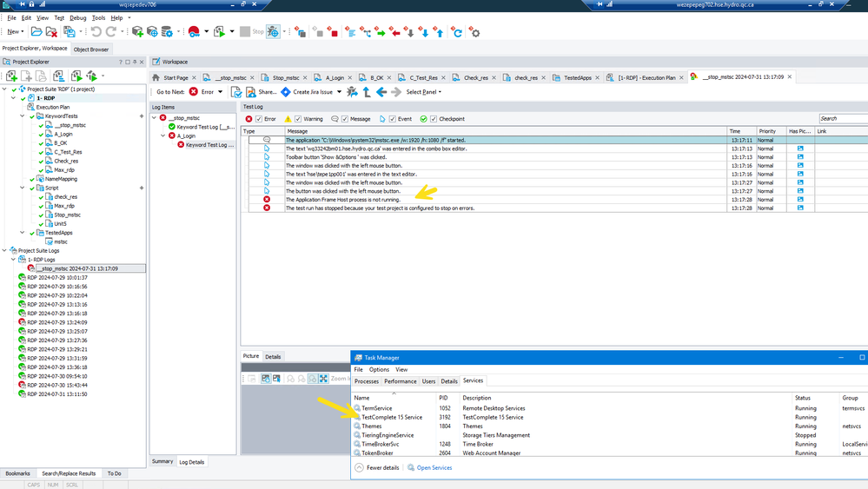Click the red Record test icon

tap(194, 32)
